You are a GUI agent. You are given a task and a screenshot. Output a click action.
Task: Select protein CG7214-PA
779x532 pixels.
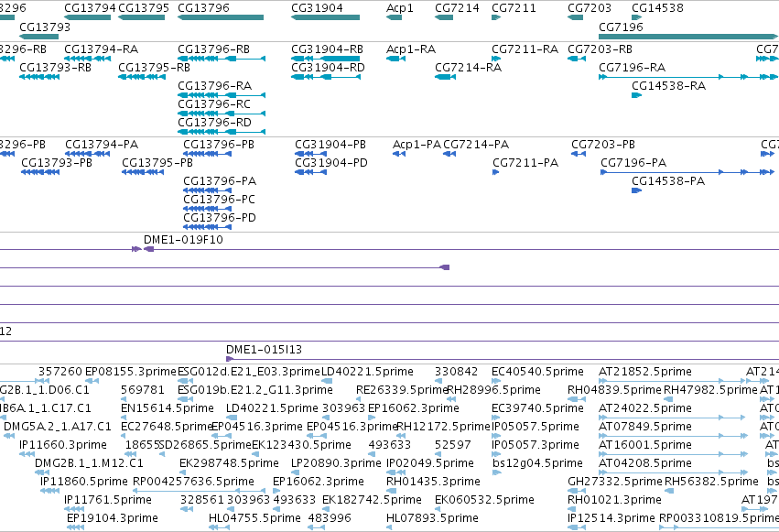(476, 145)
